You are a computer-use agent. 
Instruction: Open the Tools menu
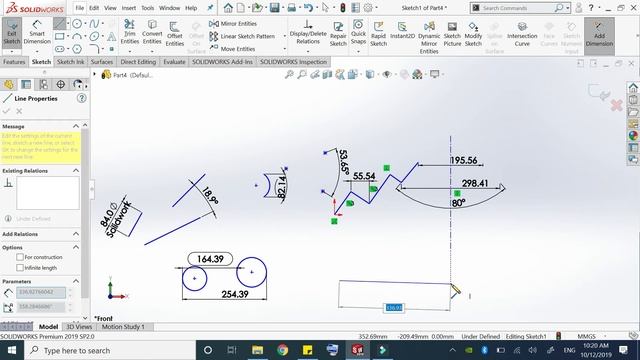[147, 8]
